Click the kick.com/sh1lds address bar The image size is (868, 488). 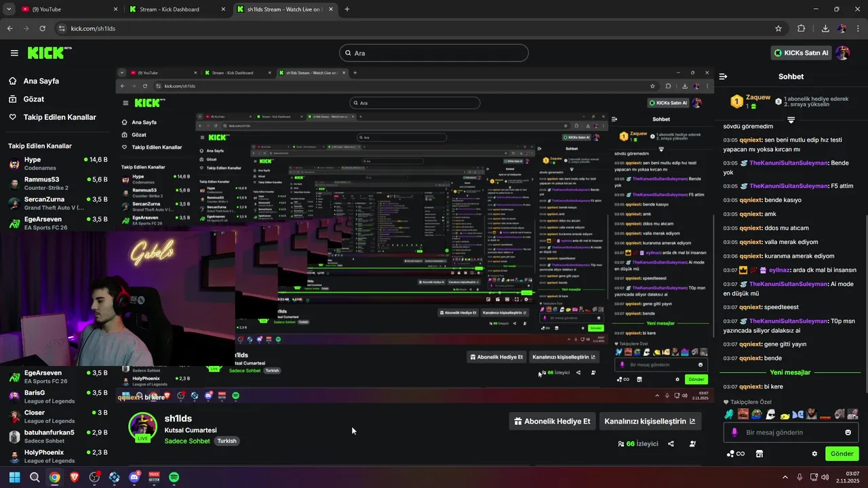coord(420,28)
